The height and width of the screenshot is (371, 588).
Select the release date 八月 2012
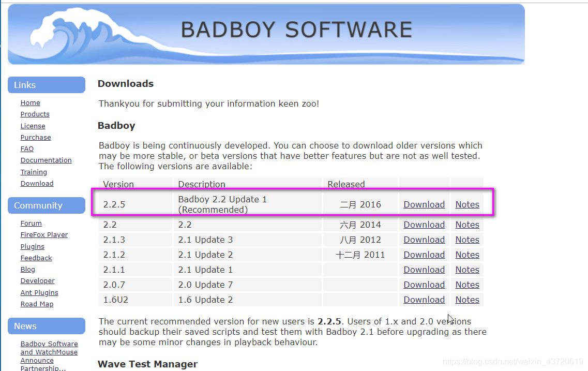[360, 240]
